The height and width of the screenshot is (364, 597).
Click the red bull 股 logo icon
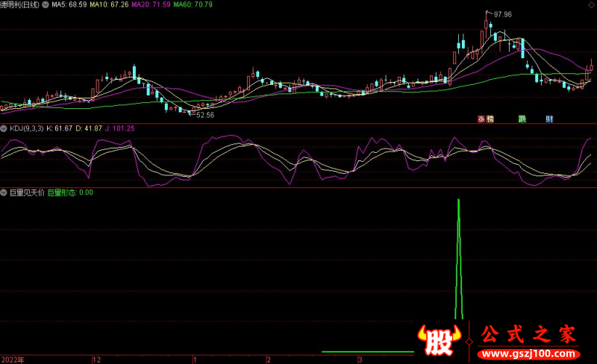(x=441, y=341)
